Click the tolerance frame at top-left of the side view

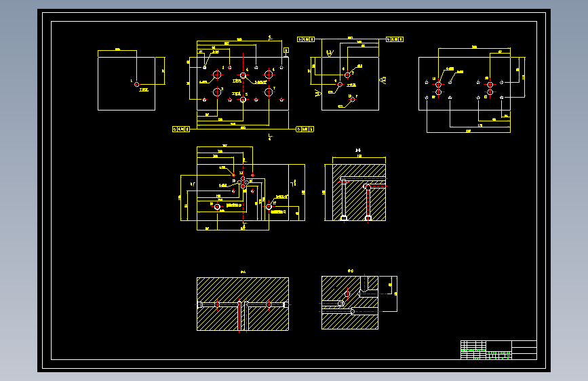pos(306,39)
